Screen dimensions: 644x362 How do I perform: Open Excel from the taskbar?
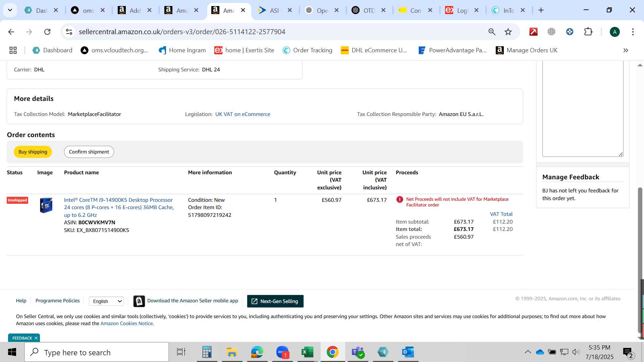tap(307, 352)
